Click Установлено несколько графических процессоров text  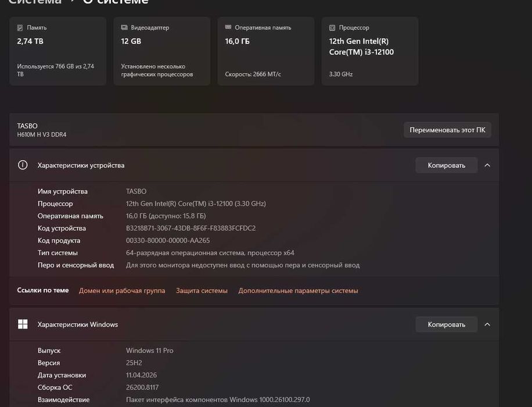click(157, 70)
